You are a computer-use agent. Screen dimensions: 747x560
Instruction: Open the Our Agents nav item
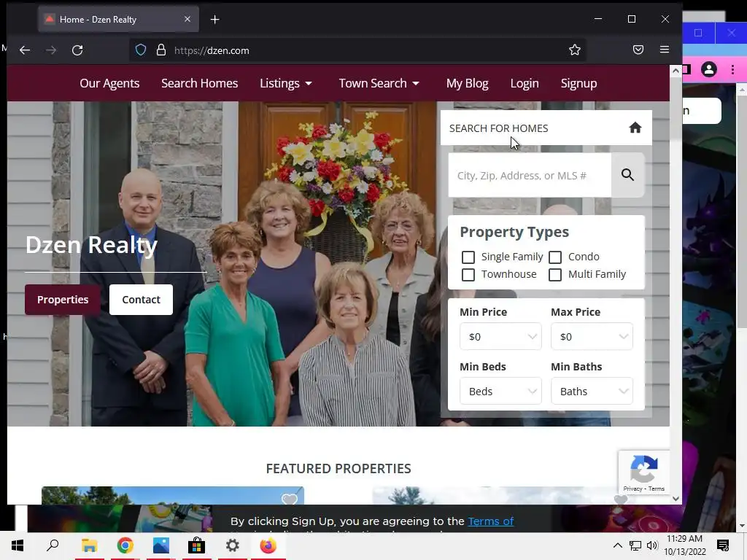(109, 83)
